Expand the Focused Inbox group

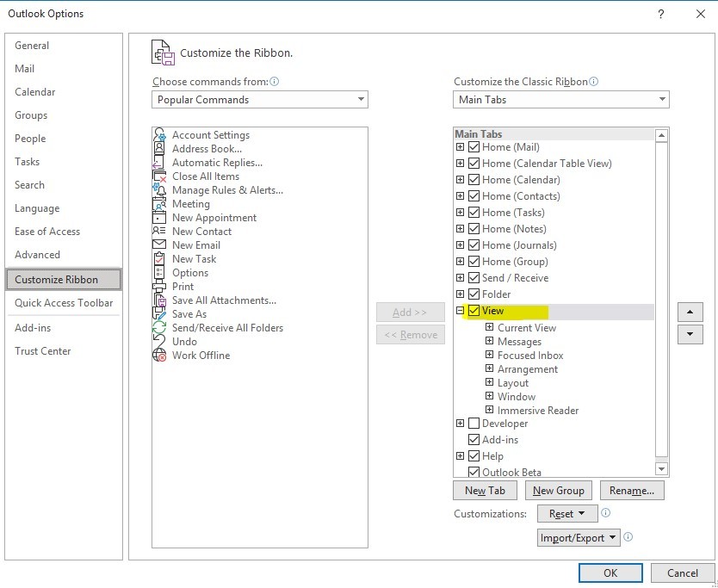tap(490, 355)
